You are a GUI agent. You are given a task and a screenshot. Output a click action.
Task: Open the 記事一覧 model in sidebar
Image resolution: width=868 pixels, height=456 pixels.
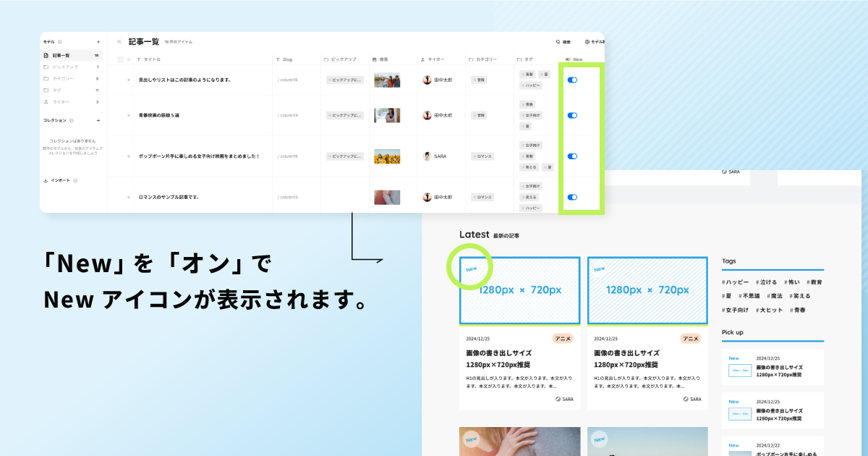[x=72, y=56]
